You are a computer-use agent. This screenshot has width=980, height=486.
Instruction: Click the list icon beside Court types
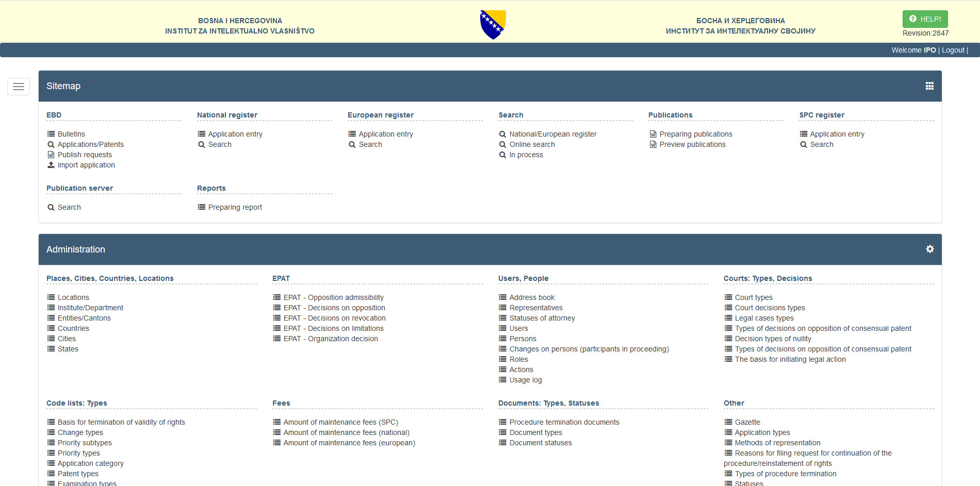728,297
